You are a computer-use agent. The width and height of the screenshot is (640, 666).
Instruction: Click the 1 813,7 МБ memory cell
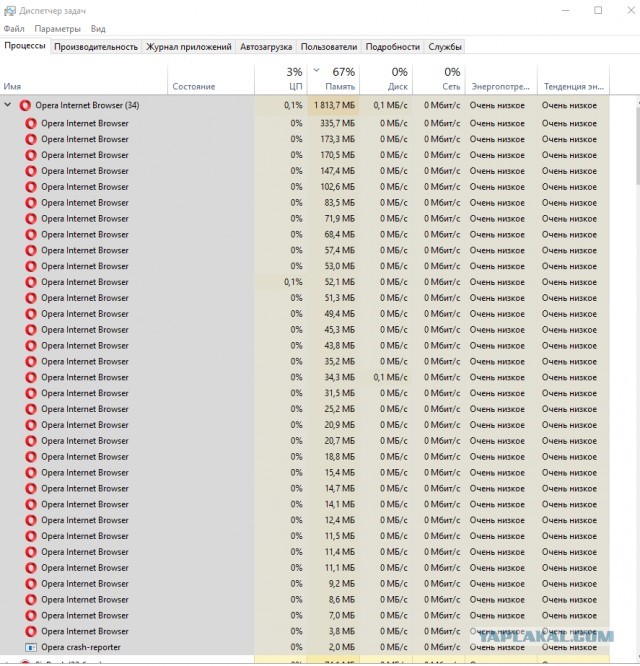(334, 105)
